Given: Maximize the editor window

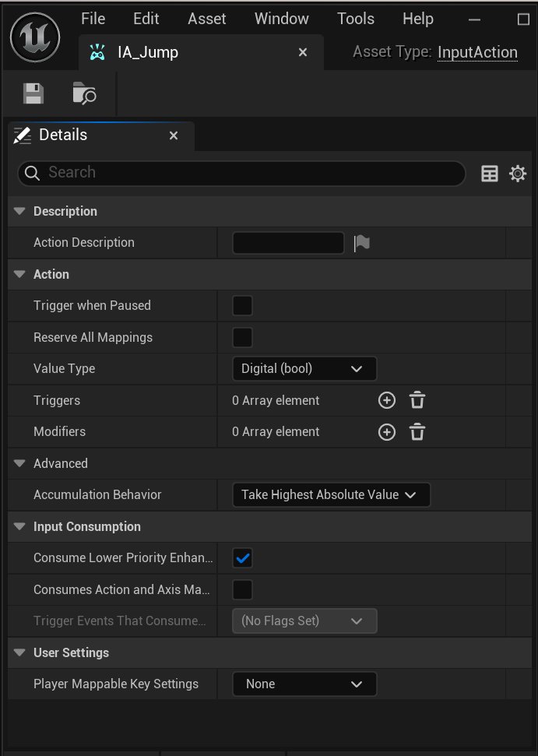Looking at the screenshot, I should pos(523,19).
